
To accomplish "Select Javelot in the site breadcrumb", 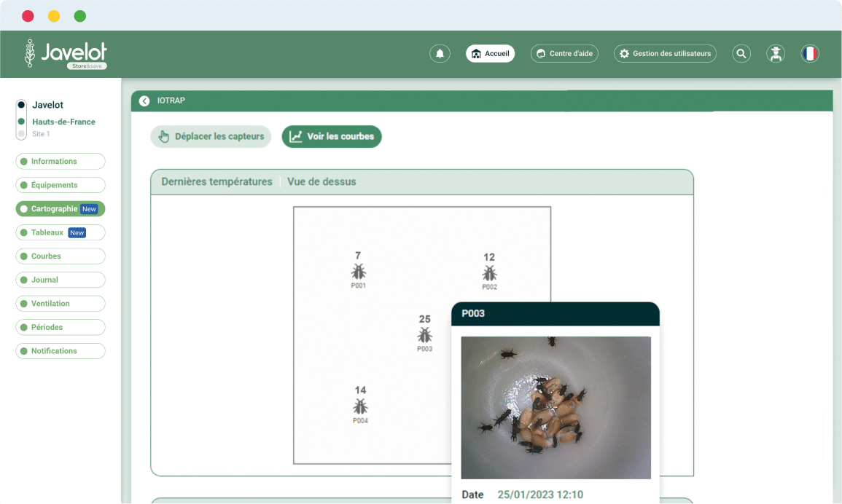I will 47,105.
